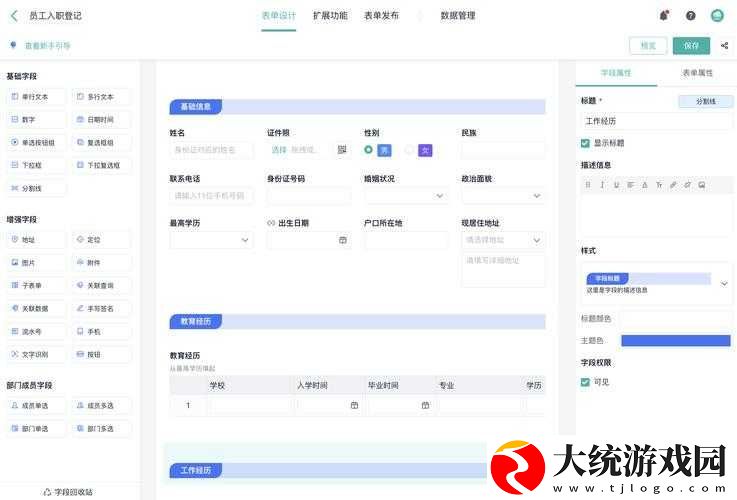Add a 部门多选 field
The height and width of the screenshot is (500, 737).
coord(101,429)
